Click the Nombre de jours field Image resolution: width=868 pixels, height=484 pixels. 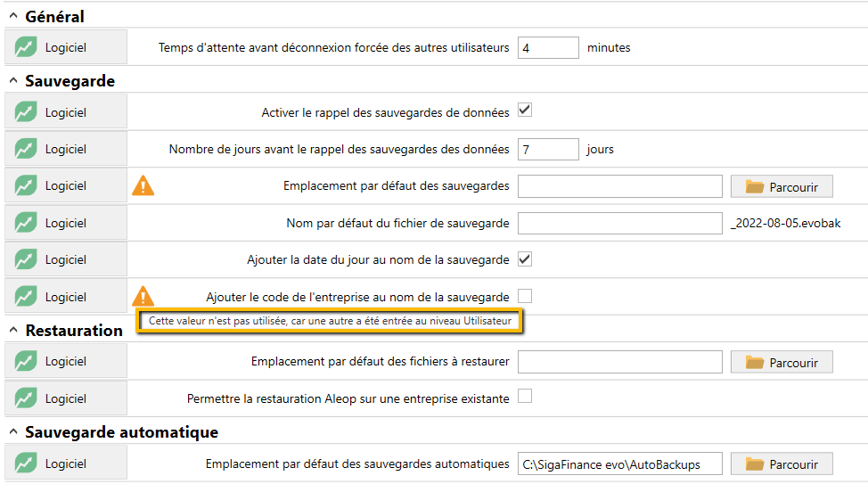click(x=548, y=149)
